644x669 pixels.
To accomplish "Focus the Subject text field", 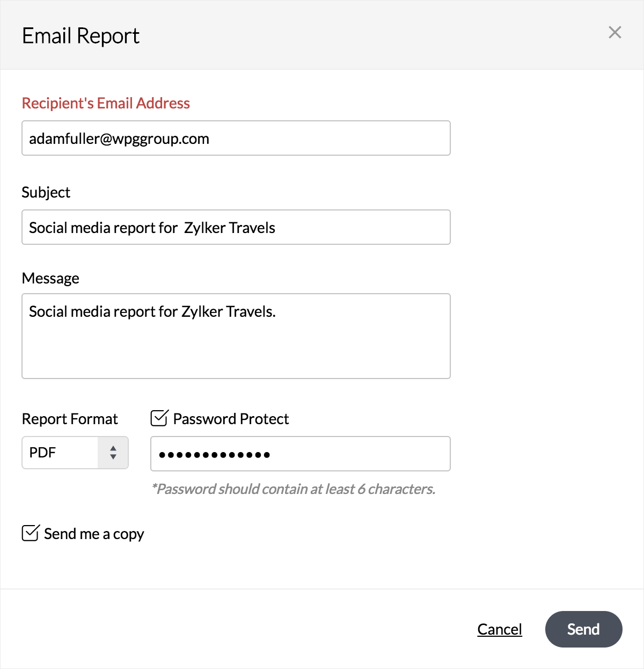I will click(x=236, y=228).
